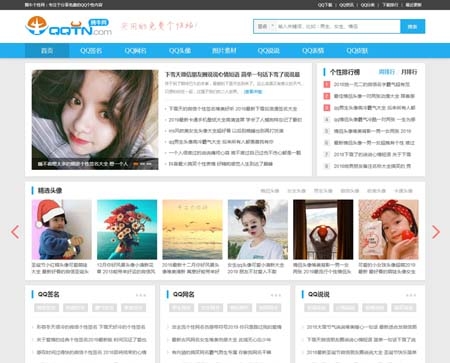Open the QQ下载 link in top bar
This screenshot has height=363, width=450.
tap(325, 5)
